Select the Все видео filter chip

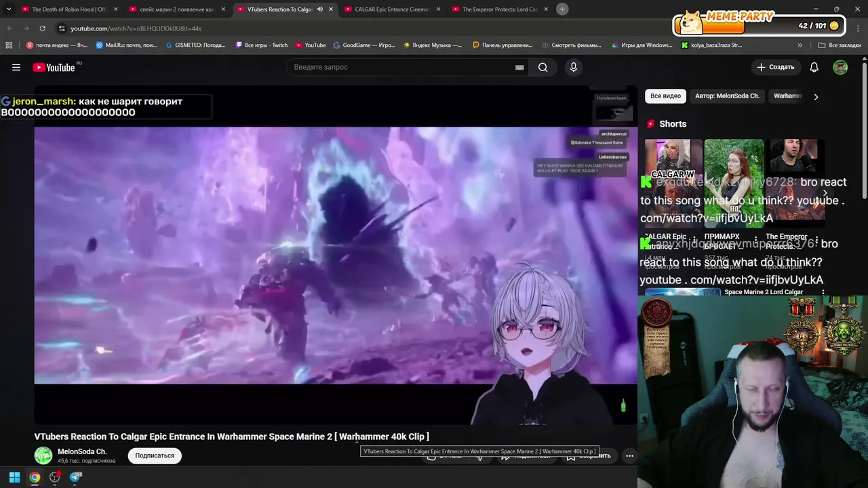click(x=665, y=96)
